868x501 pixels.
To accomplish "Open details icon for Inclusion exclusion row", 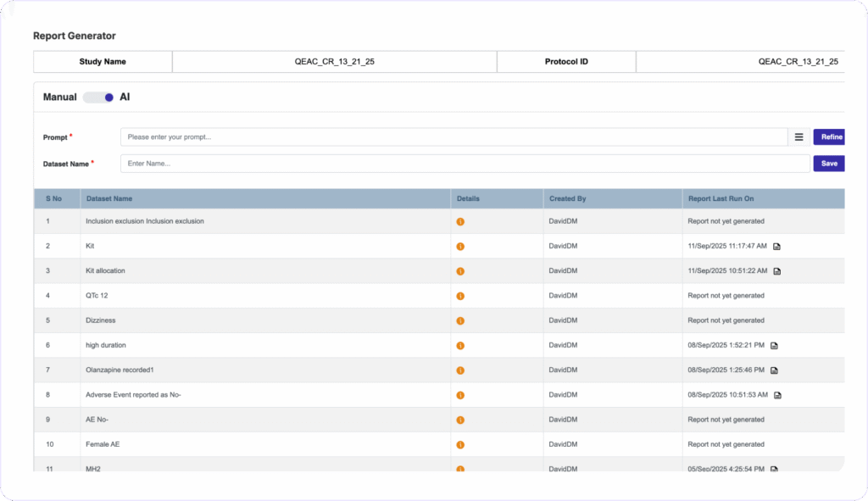I will click(x=460, y=221).
